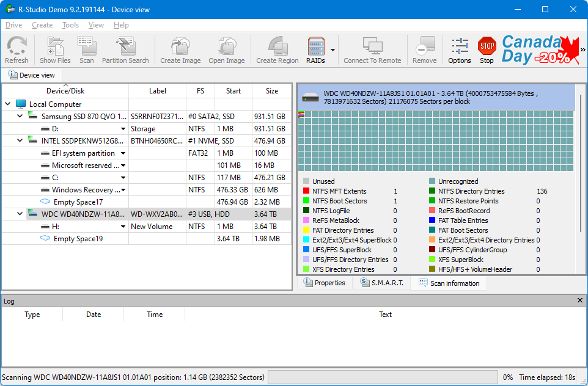Image resolution: width=588 pixels, height=386 pixels.
Task: Switch to the S.M.A.R.T. tab
Action: click(382, 283)
